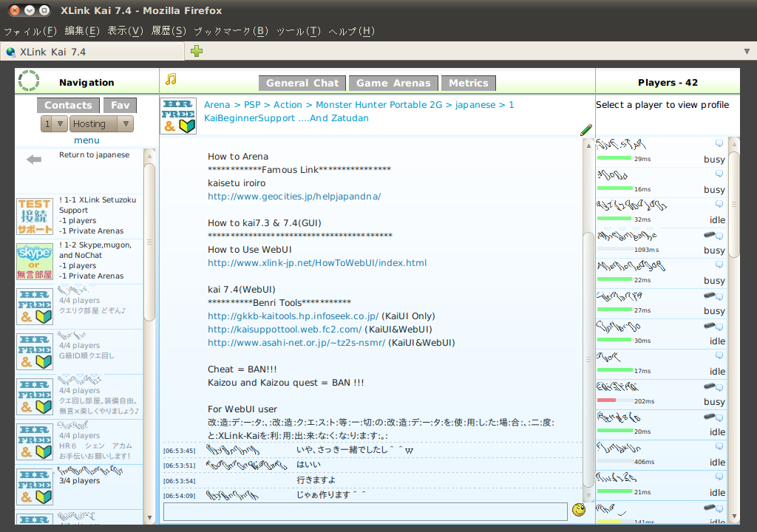Open the HR FREE arena with 3/4 players
Image resolution: width=757 pixels, height=532 pixels.
pyautogui.click(x=35, y=487)
